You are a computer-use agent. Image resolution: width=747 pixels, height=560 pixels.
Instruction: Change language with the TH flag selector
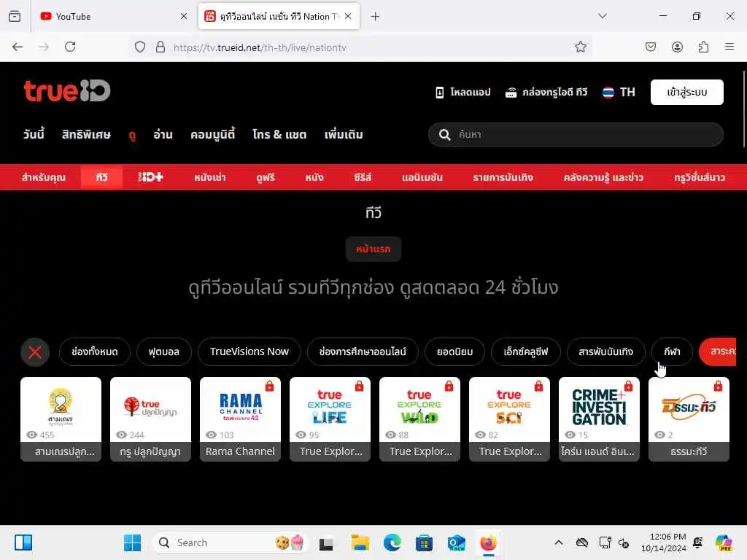point(619,92)
